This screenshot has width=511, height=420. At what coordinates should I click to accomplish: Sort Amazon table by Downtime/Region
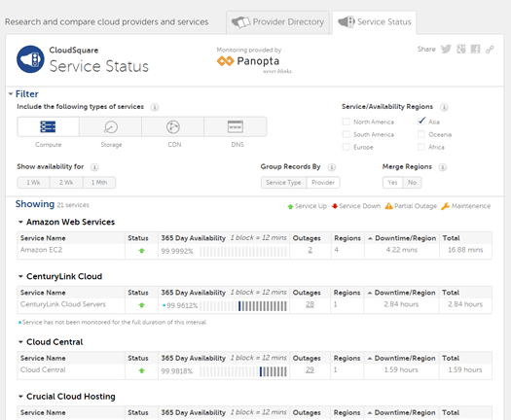[x=402, y=238]
